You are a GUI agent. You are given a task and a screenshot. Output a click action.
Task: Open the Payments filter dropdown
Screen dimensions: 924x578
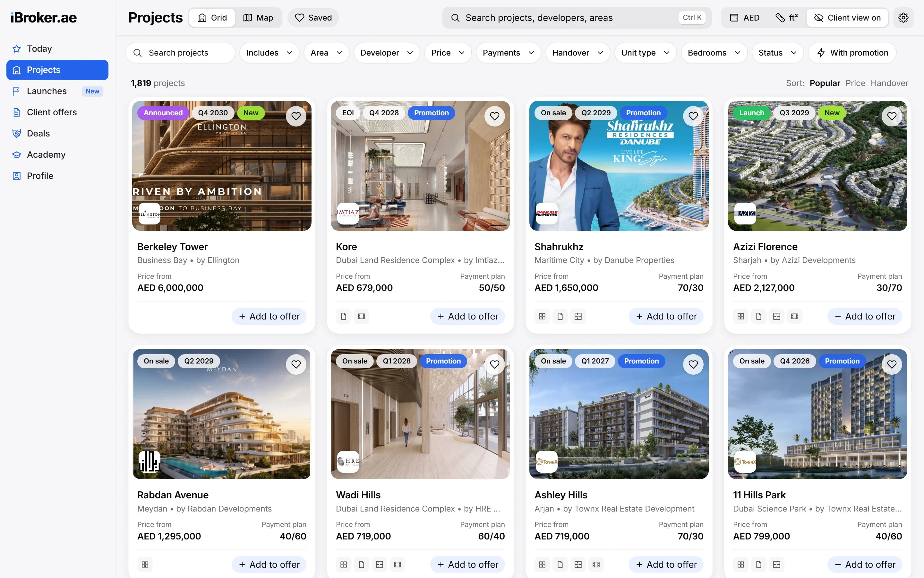(x=508, y=53)
